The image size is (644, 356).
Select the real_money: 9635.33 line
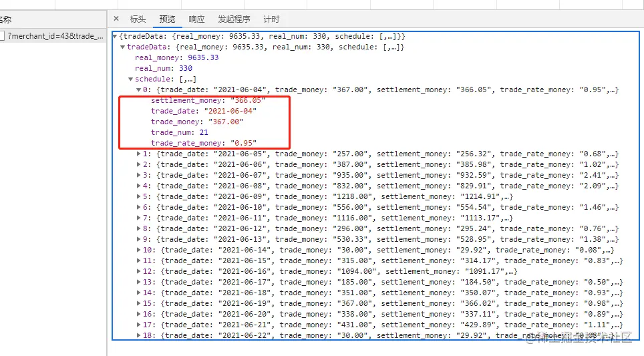coord(176,58)
